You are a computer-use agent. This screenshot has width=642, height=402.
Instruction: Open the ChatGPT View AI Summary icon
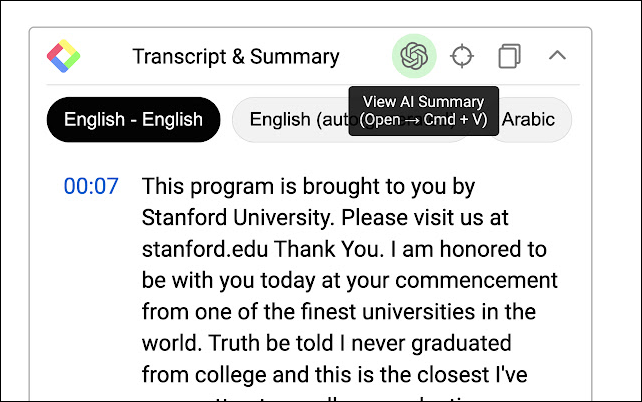[x=414, y=56]
